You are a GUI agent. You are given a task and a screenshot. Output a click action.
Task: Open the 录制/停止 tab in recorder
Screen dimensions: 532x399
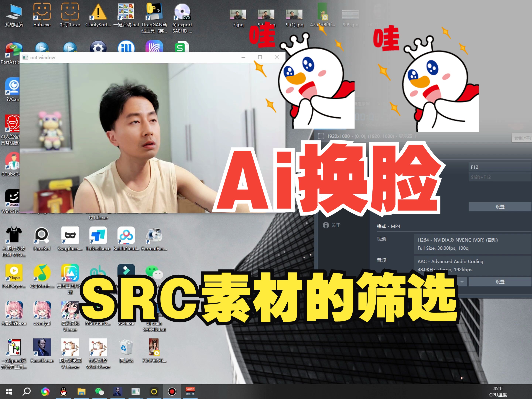(522, 138)
